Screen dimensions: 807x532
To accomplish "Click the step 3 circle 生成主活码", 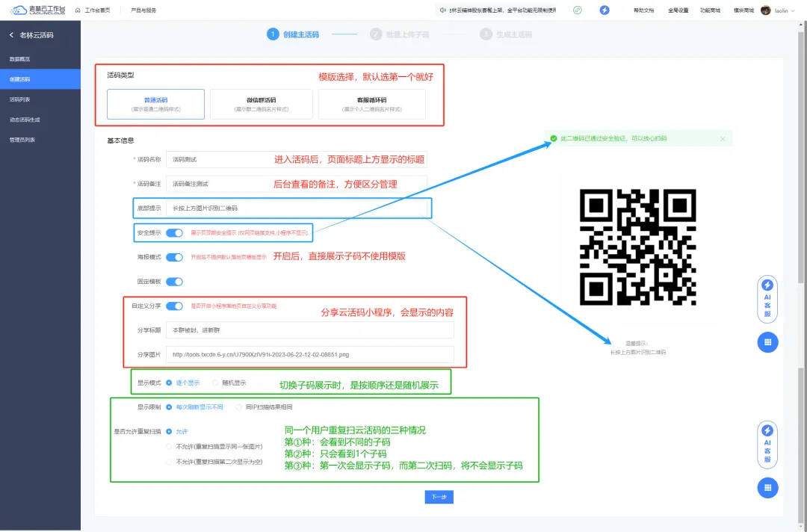I will pyautogui.click(x=486, y=34).
